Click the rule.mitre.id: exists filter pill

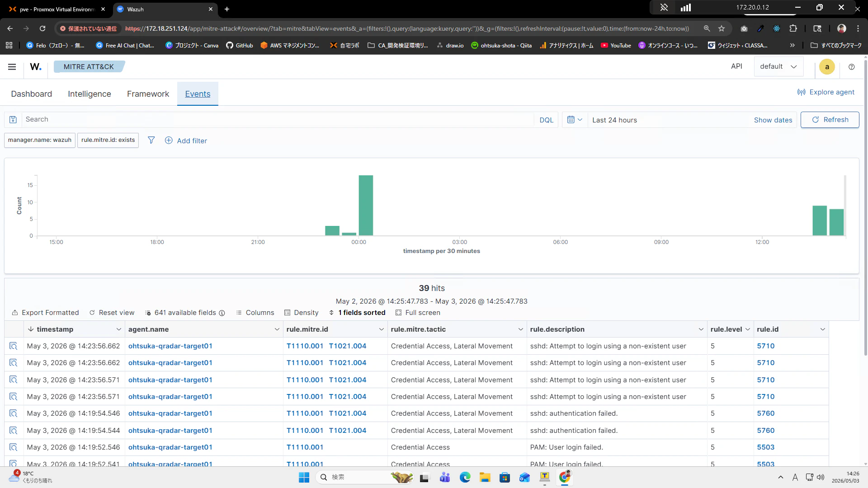[108, 140]
